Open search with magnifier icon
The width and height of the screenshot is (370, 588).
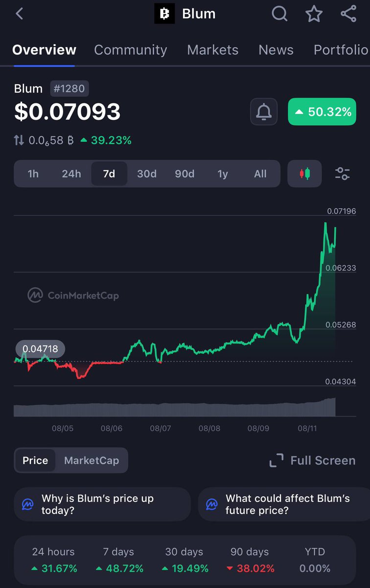tap(279, 14)
